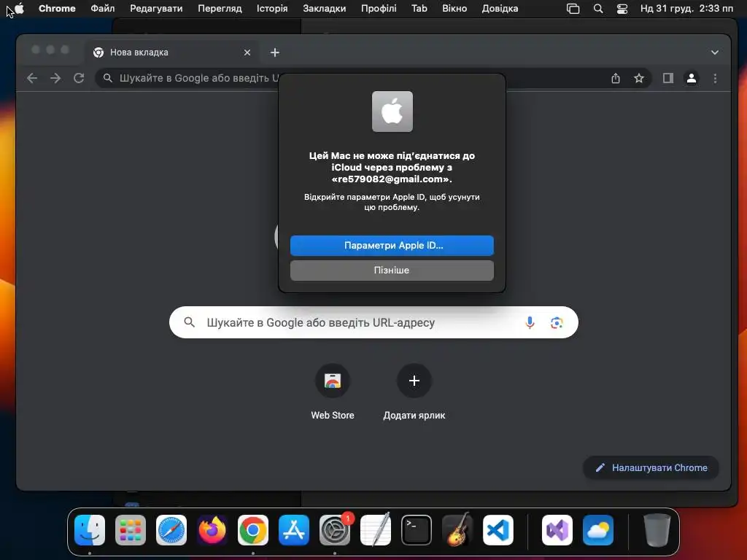Image resolution: width=747 pixels, height=560 pixels.
Task: Open Terminal from the Dock
Action: 417,530
